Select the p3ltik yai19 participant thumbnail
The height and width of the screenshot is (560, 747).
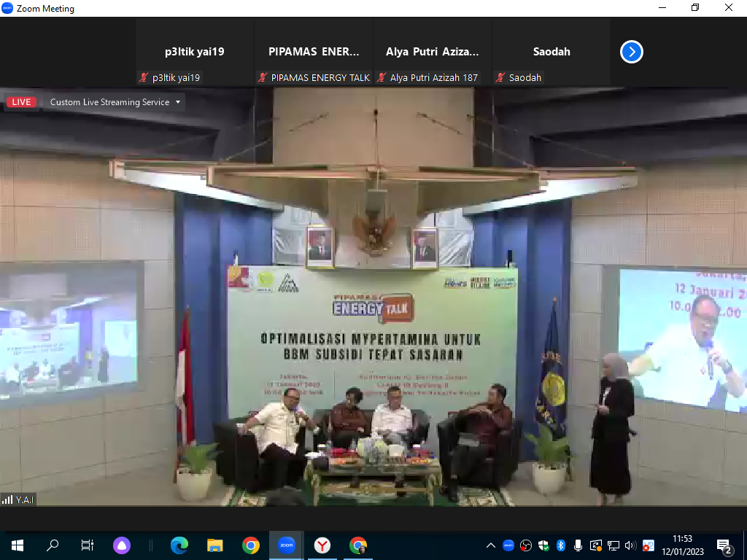pyautogui.click(x=194, y=52)
